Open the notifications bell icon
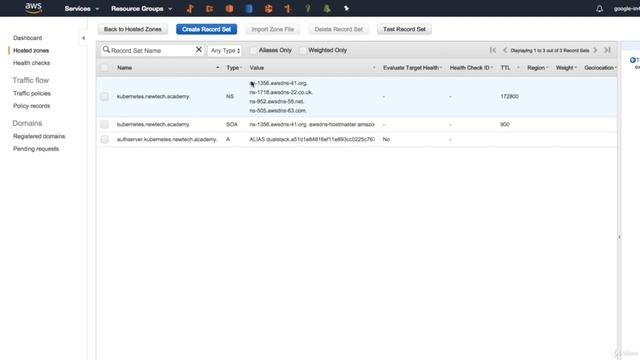This screenshot has width=640, height=360. (599, 9)
